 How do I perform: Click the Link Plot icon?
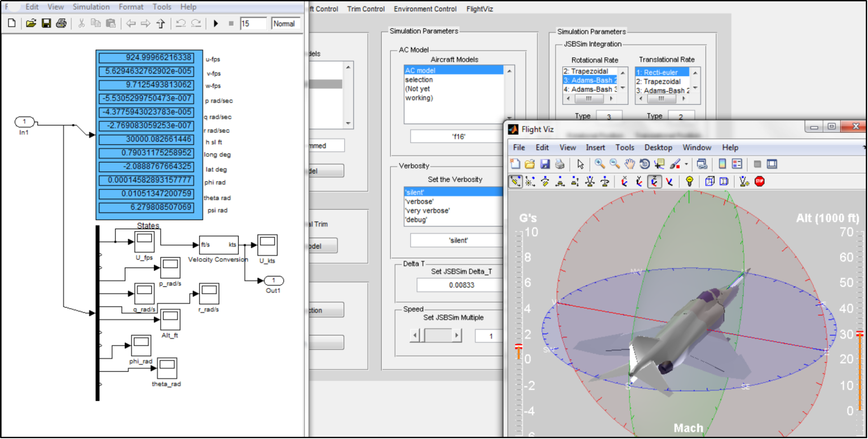(702, 164)
